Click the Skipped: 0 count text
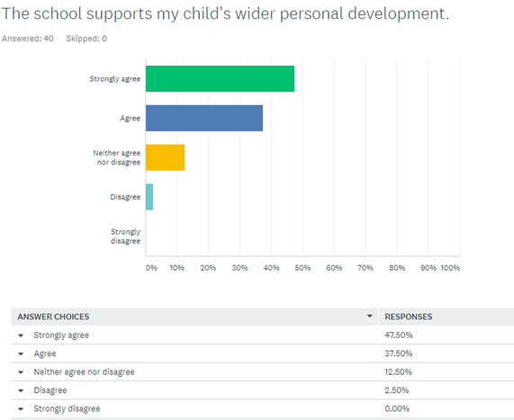Screen dimensions: 514x420 tap(86, 39)
